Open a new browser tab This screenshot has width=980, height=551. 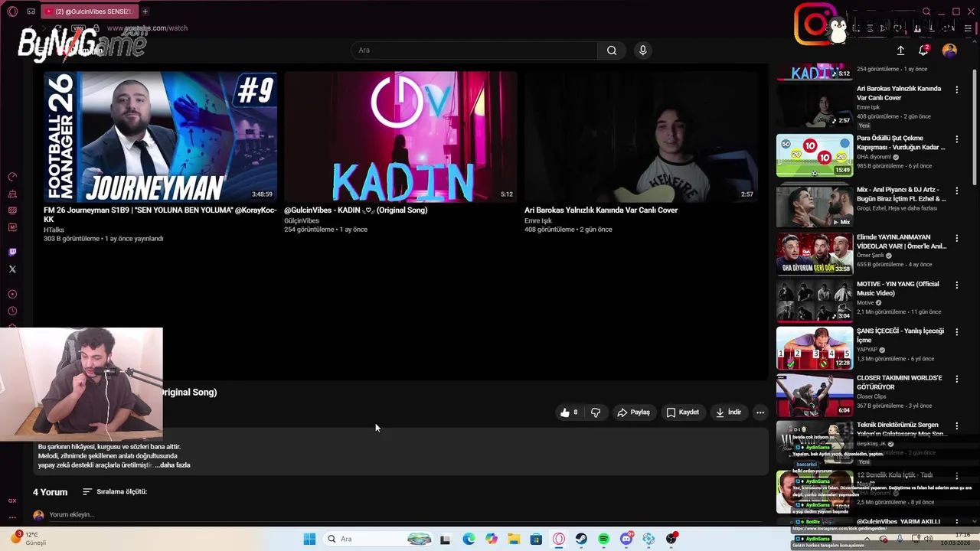tap(145, 11)
